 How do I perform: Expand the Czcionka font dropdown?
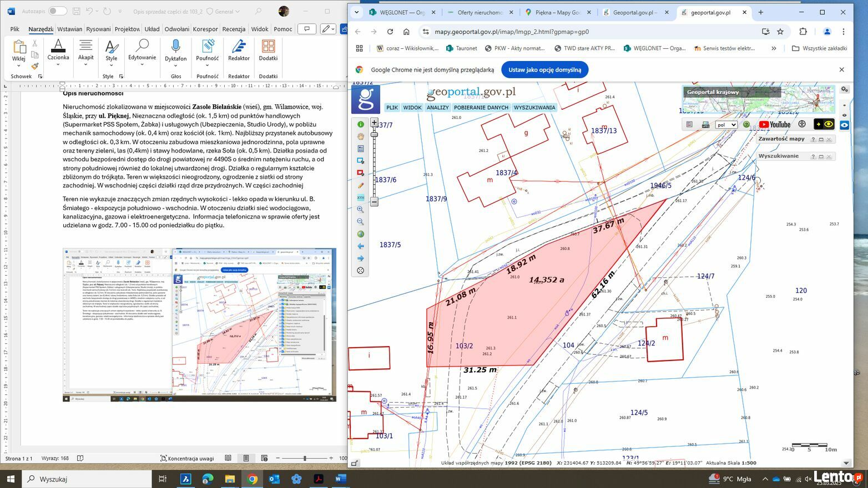pyautogui.click(x=58, y=65)
